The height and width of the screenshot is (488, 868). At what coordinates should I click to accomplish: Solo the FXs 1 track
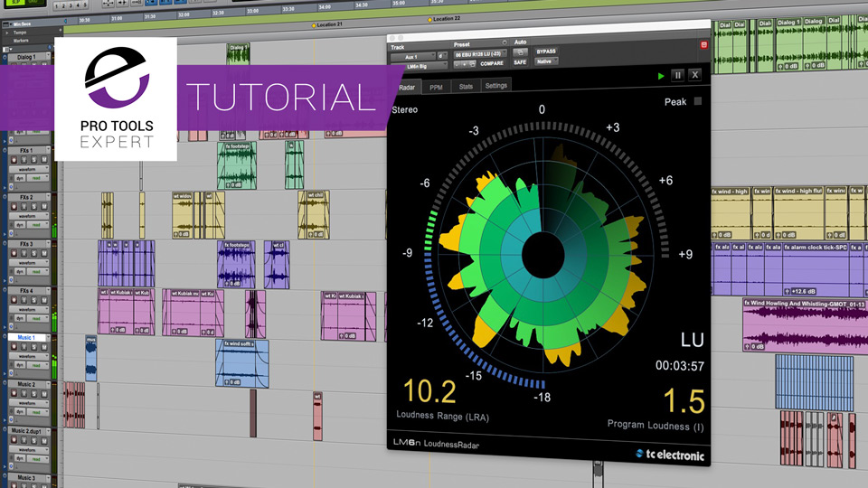click(x=33, y=160)
